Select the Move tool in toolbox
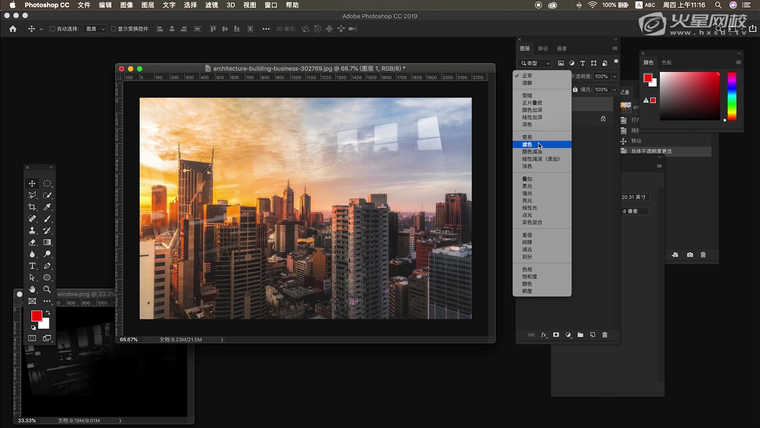The image size is (760, 428). point(32,183)
